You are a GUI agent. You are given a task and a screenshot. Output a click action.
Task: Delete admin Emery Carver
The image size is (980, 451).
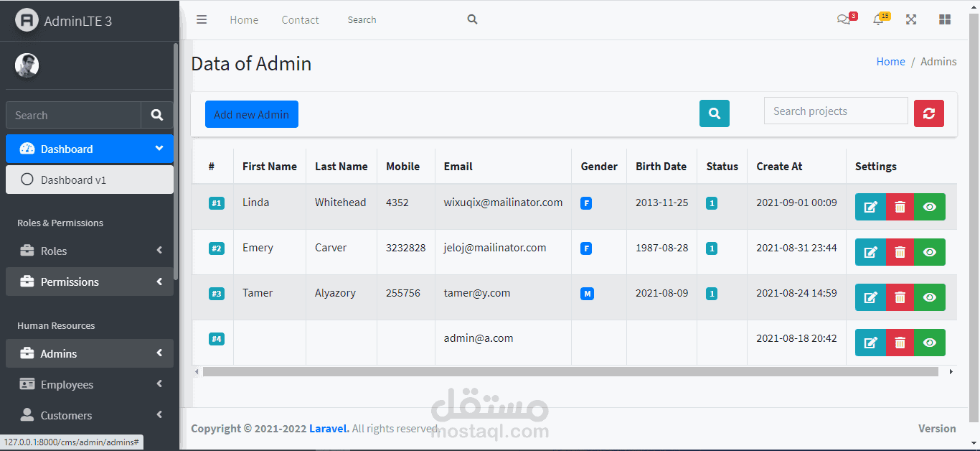click(900, 252)
